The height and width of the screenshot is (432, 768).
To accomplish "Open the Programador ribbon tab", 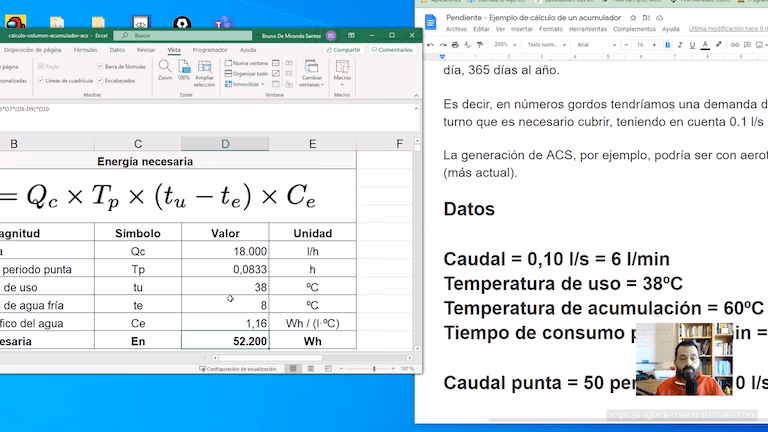I will point(210,50).
